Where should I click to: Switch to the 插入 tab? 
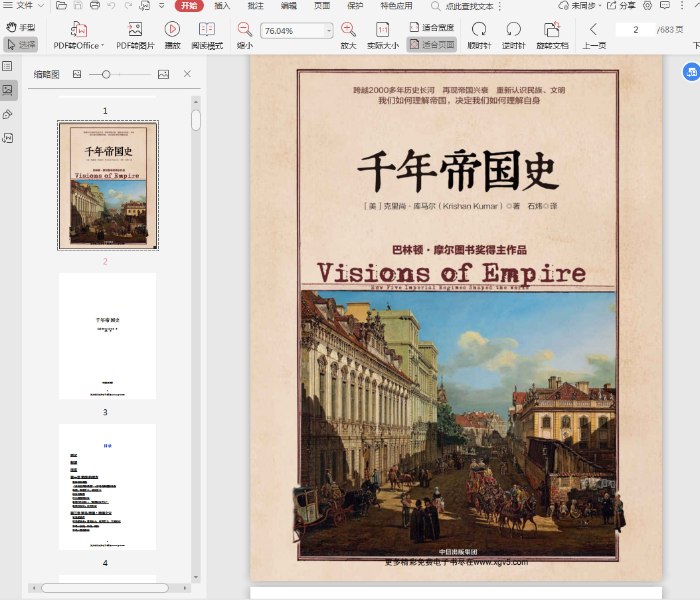pos(222,6)
